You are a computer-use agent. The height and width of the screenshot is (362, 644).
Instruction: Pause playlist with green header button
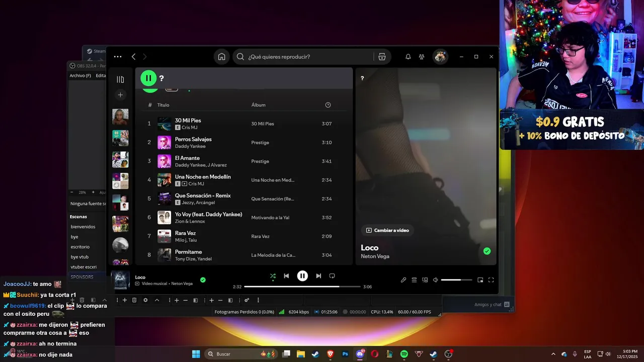pyautogui.click(x=148, y=78)
